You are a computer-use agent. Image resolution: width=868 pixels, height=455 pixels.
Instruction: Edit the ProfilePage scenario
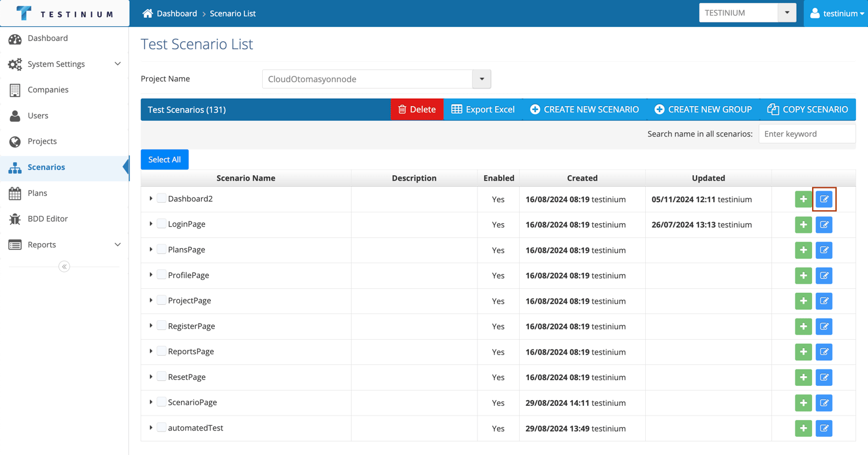[x=824, y=276]
